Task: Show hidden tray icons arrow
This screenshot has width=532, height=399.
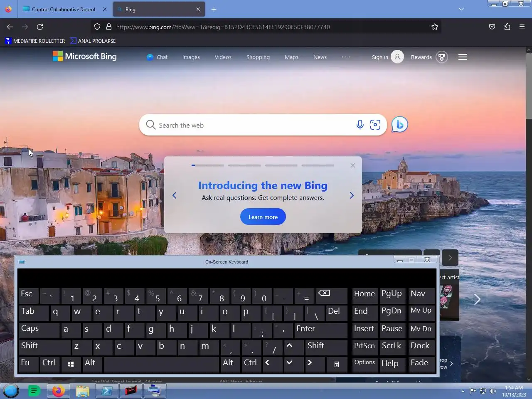Action: pos(463,391)
